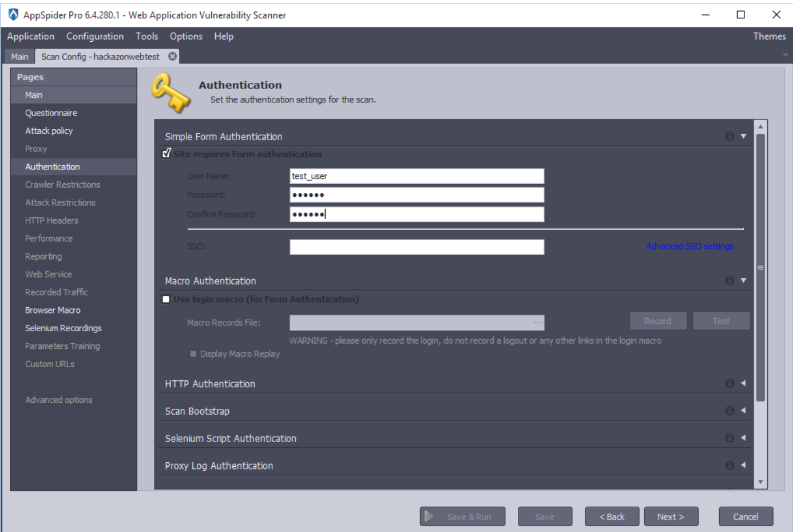Expand the Scan Bootstrap section
The height and width of the screenshot is (532, 793).
point(743,410)
